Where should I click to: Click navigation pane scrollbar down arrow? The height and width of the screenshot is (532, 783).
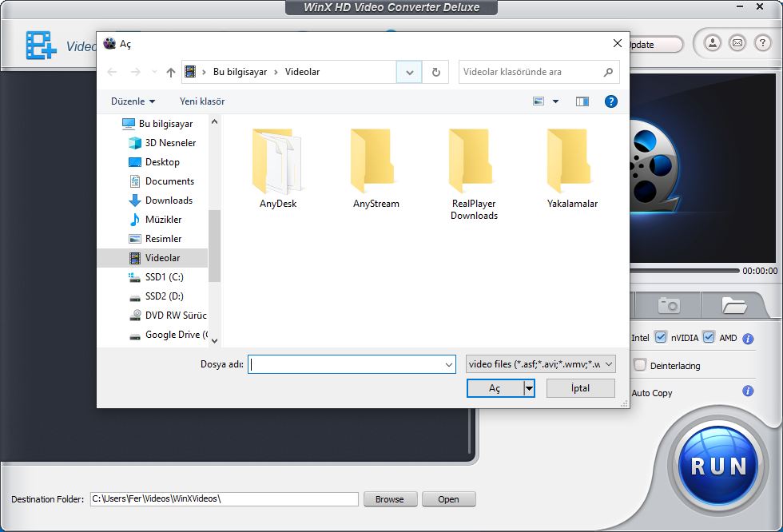[x=214, y=341]
